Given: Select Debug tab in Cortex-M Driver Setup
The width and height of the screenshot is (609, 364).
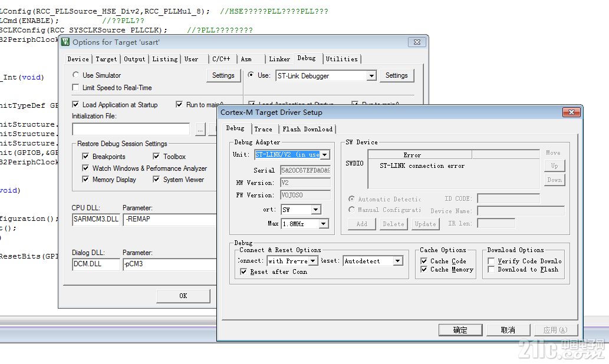Looking at the screenshot, I should pos(235,128).
